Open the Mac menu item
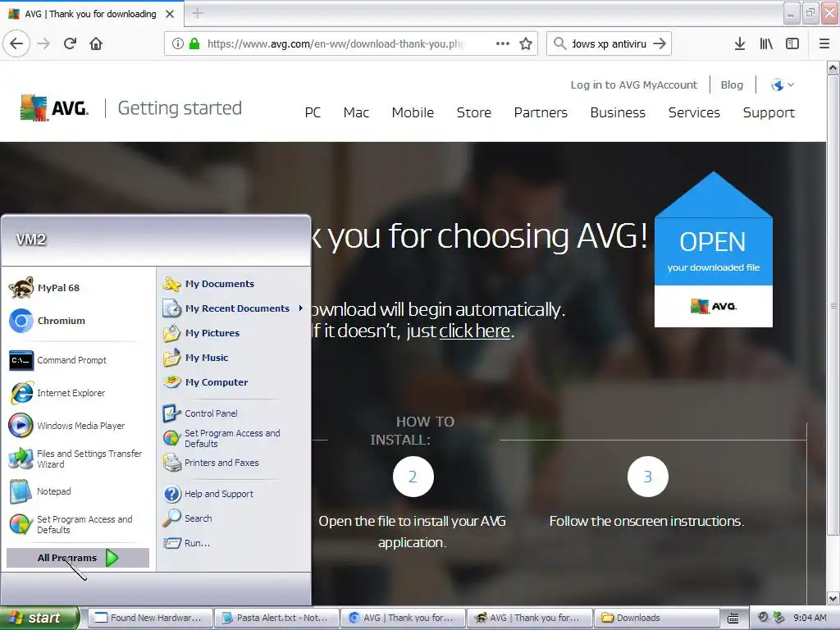 tap(356, 112)
